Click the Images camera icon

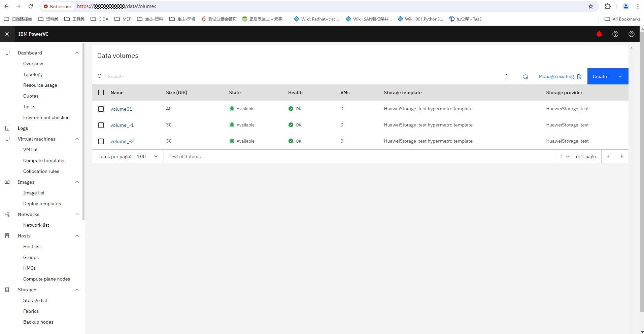tap(7, 182)
